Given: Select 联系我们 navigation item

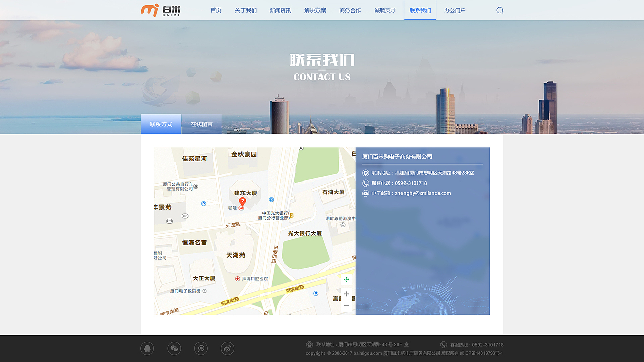Looking at the screenshot, I should (x=420, y=10).
